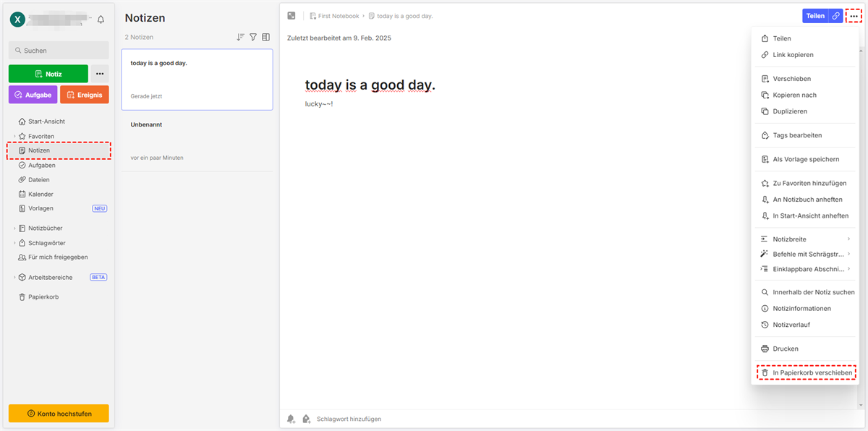The height and width of the screenshot is (431, 868).
Task: Click the green Notiz button
Action: (x=48, y=74)
